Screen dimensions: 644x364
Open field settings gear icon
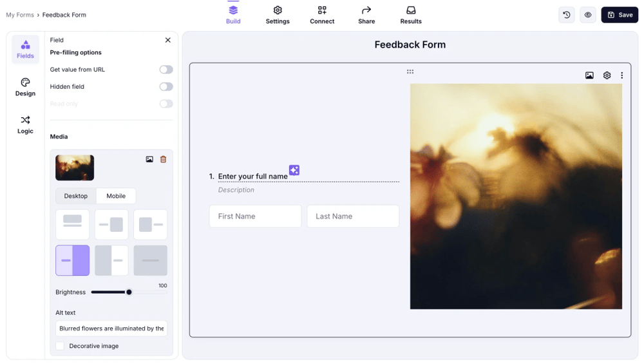pos(607,75)
